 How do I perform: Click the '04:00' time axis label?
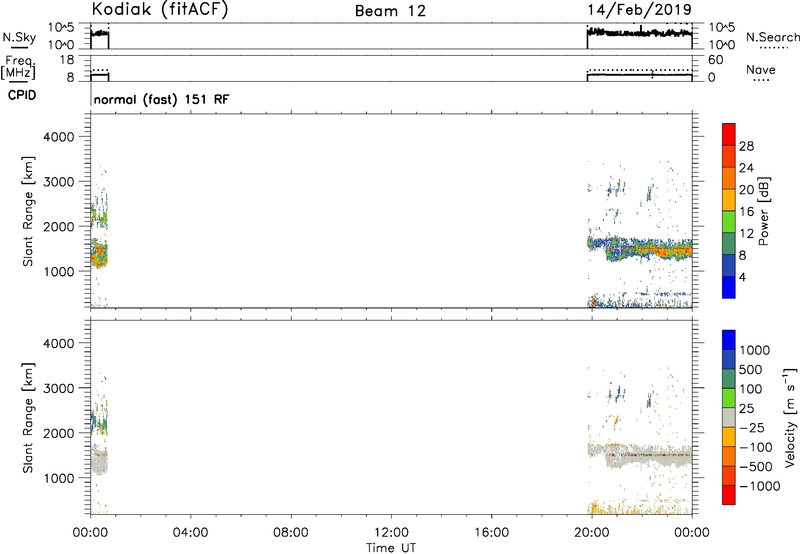190,533
